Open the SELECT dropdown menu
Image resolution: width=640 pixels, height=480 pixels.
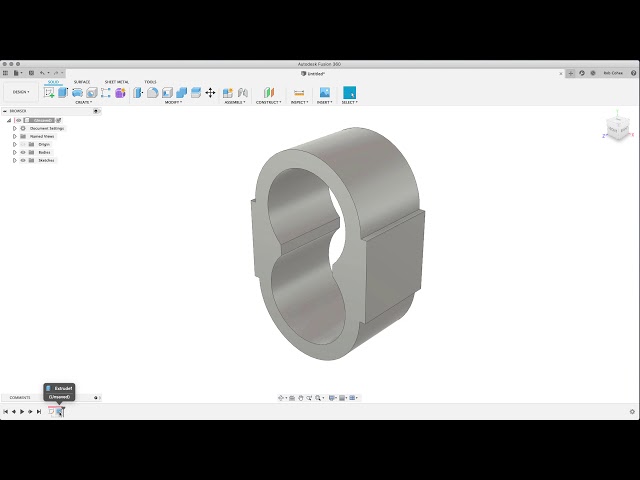point(349,102)
